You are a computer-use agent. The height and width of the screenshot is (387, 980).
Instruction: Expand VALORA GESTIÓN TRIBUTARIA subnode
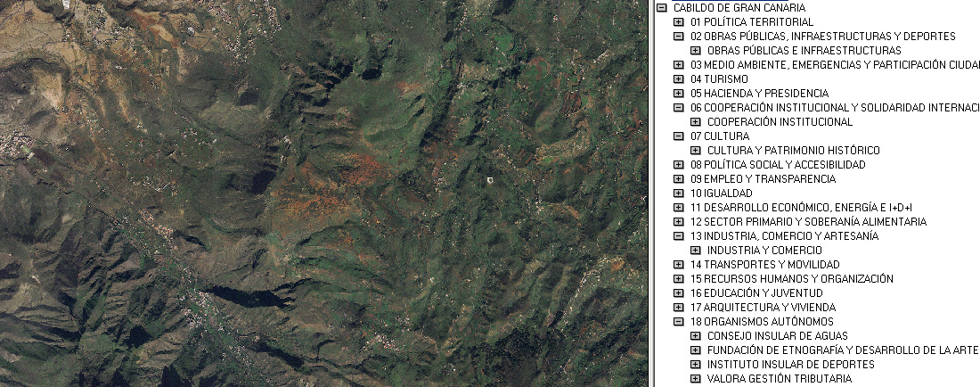click(696, 379)
